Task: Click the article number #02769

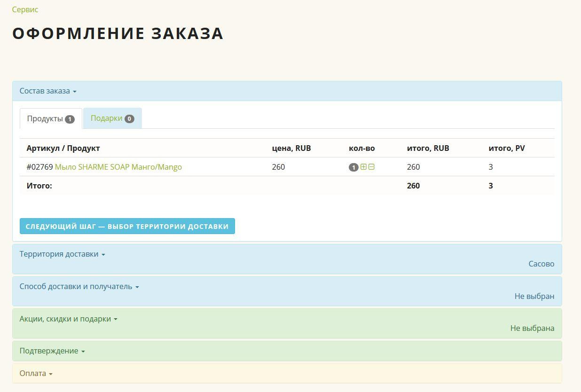Action: point(40,167)
